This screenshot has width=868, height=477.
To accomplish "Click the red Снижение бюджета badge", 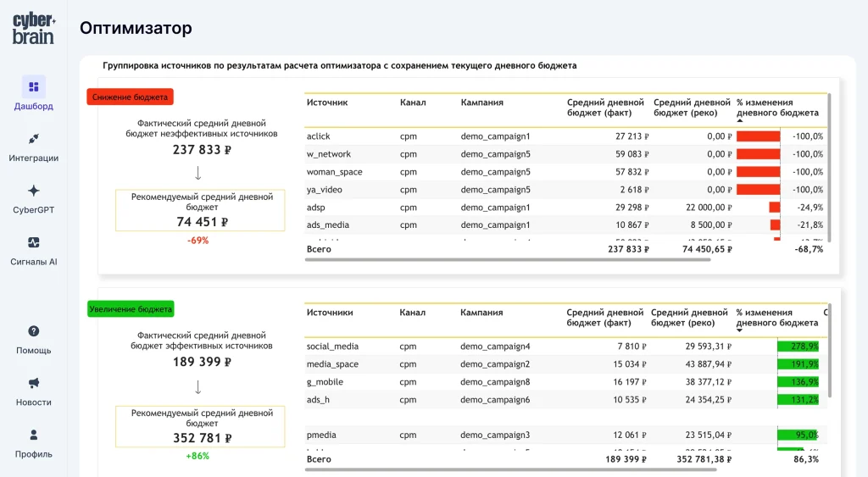I will [x=130, y=97].
